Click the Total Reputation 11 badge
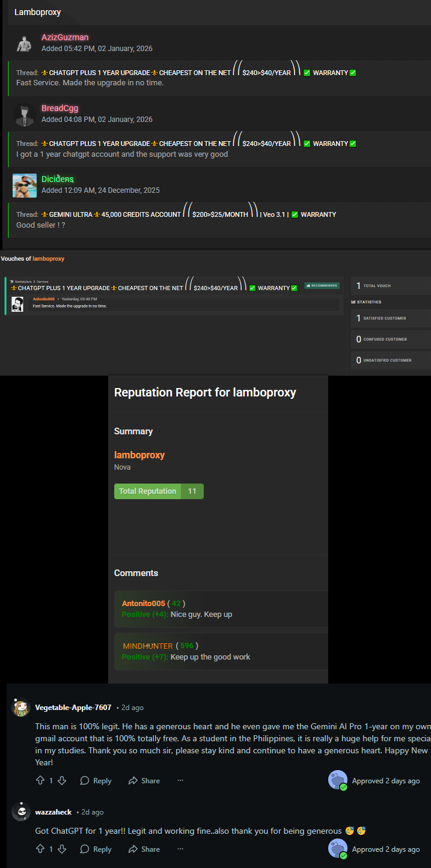Image resolution: width=431 pixels, height=868 pixels. coord(159,491)
